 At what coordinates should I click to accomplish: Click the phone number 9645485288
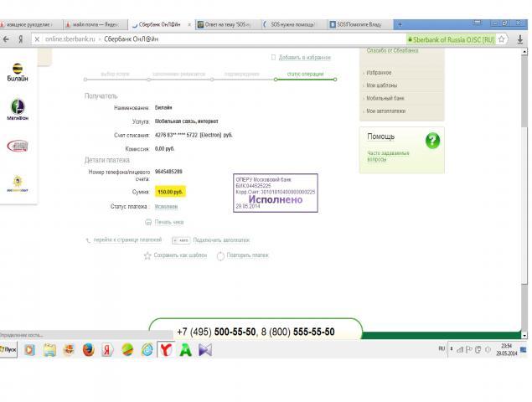(x=168, y=172)
